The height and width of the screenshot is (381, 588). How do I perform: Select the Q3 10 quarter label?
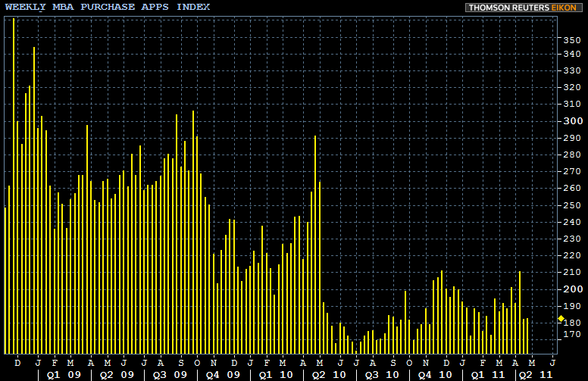[x=381, y=374]
